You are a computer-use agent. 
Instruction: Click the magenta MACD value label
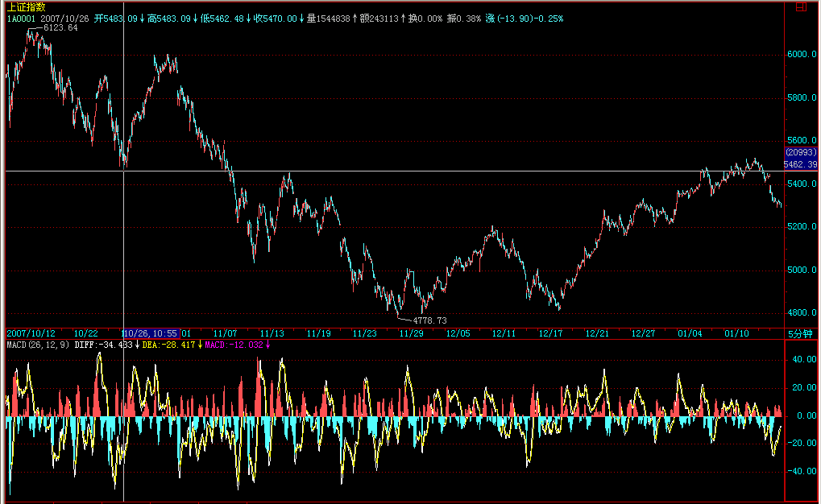(234, 345)
